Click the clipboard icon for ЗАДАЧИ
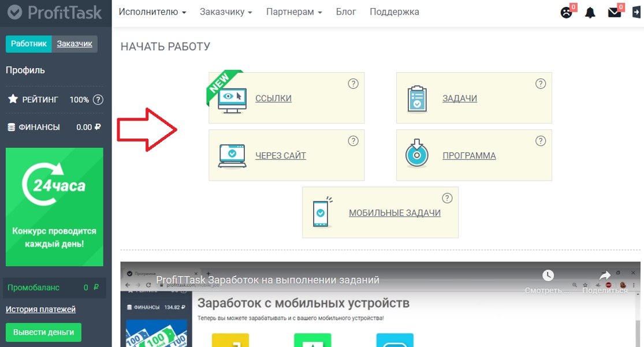Image resolution: width=644 pixels, height=347 pixels. click(x=417, y=99)
